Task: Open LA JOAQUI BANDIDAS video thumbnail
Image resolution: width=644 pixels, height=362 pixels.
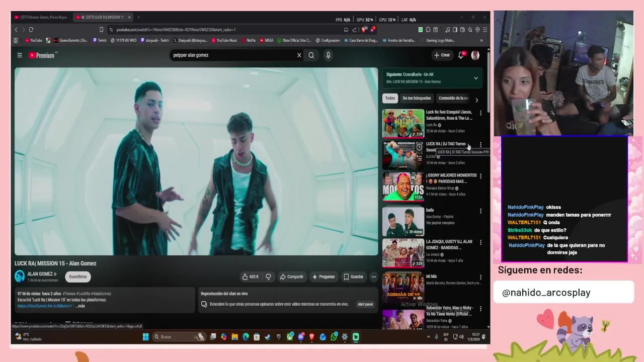Action: (403, 252)
